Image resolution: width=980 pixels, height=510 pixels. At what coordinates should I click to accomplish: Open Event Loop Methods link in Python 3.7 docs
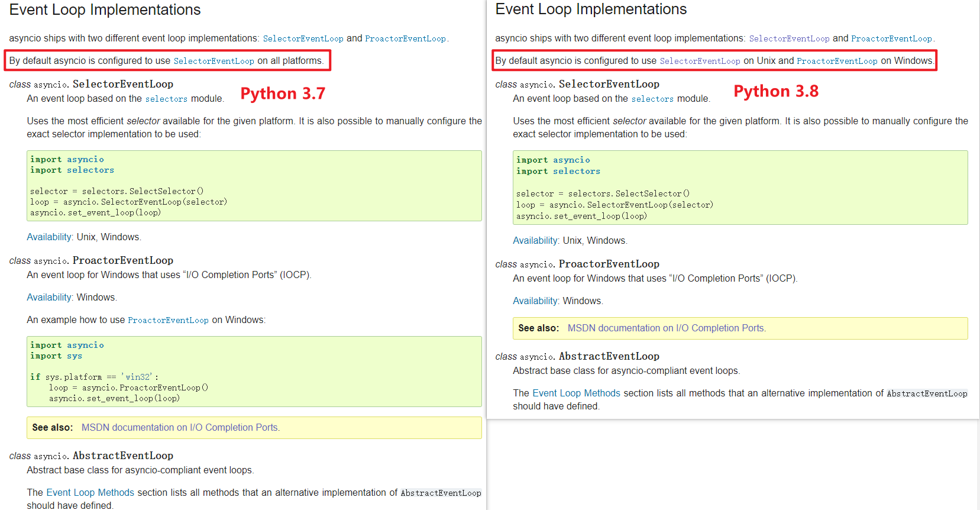click(90, 492)
